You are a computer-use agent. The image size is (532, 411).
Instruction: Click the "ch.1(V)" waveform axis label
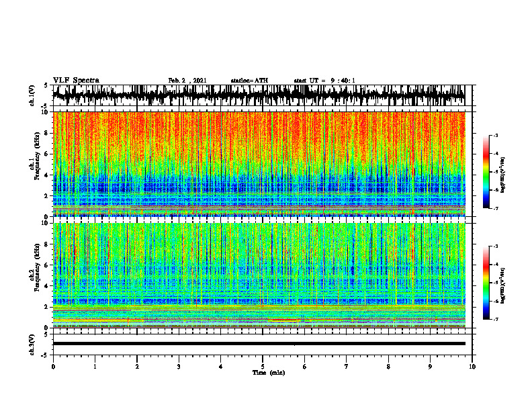coord(32,95)
